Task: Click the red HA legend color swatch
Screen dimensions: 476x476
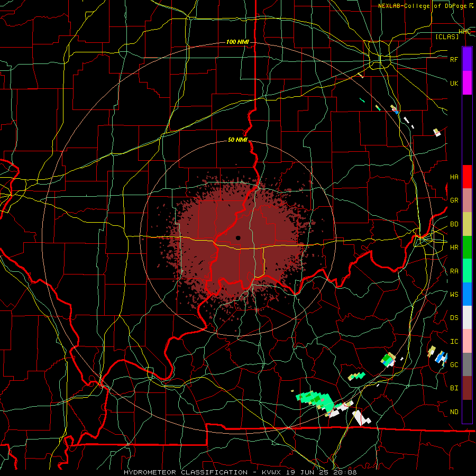Action: 467,177
